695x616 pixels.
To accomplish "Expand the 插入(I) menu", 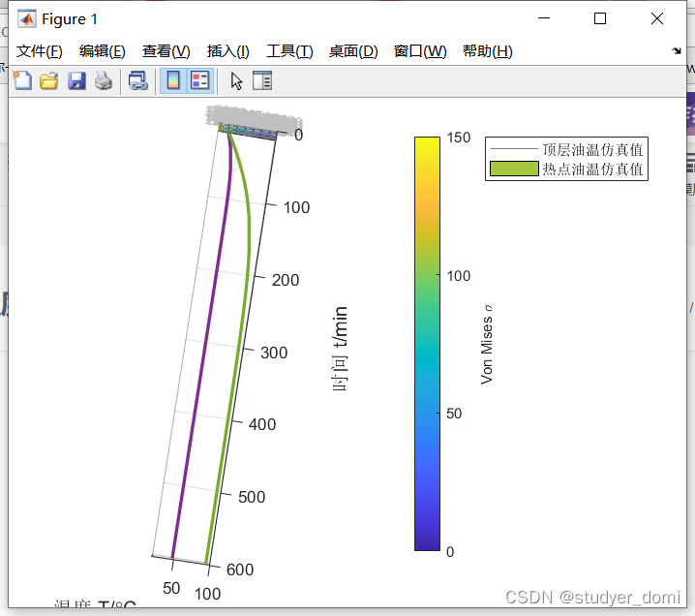I will [x=227, y=51].
